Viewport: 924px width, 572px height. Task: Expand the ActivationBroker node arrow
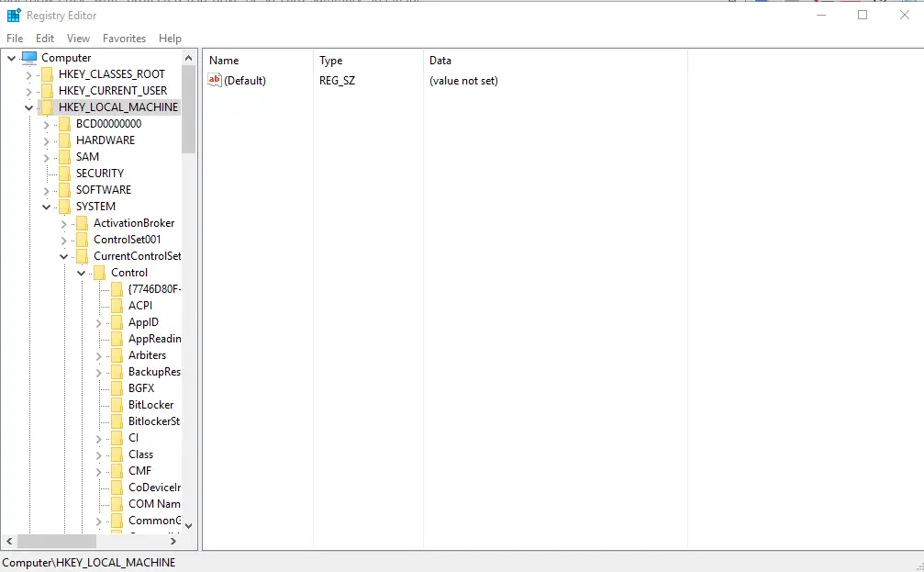[63, 223]
